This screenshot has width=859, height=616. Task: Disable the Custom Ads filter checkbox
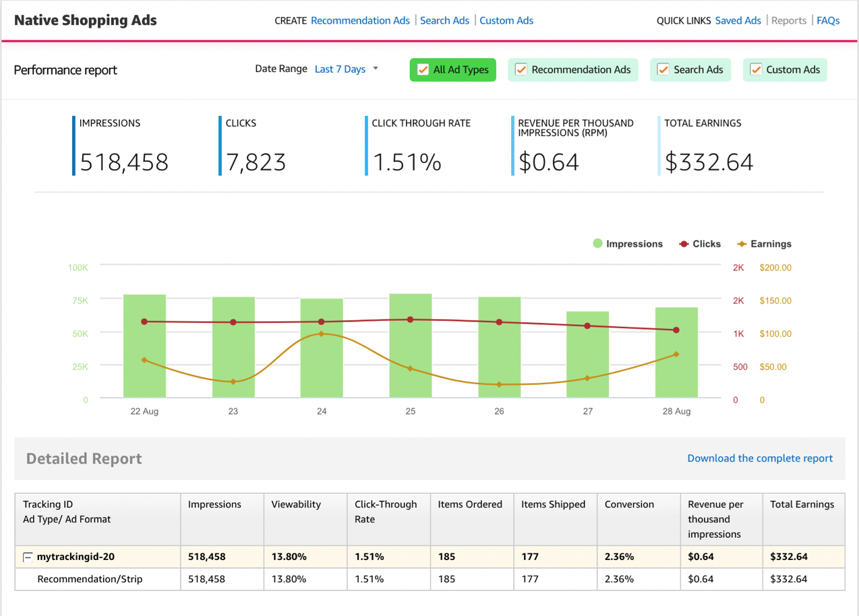tap(756, 70)
